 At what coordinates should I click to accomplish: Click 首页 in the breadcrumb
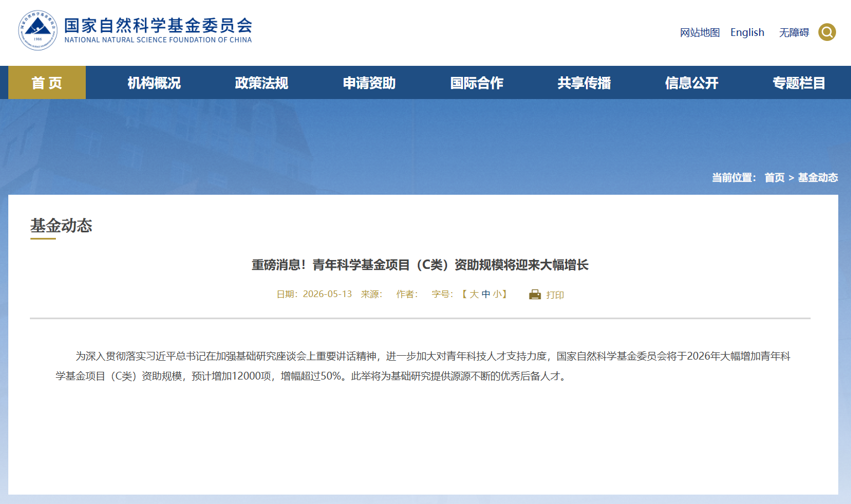click(x=775, y=178)
